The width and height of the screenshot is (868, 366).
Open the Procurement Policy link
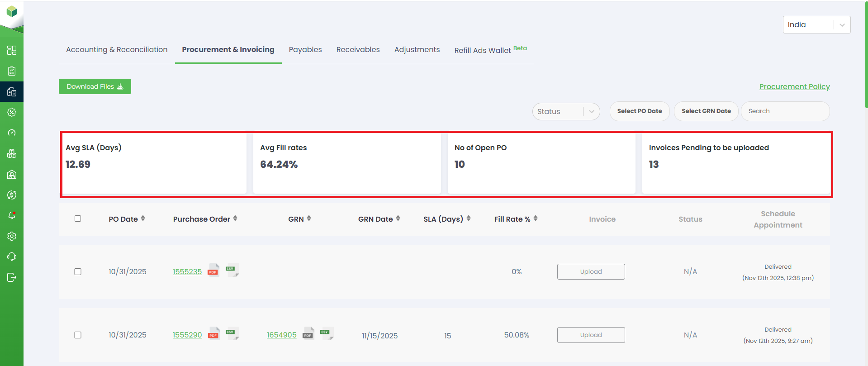794,86
